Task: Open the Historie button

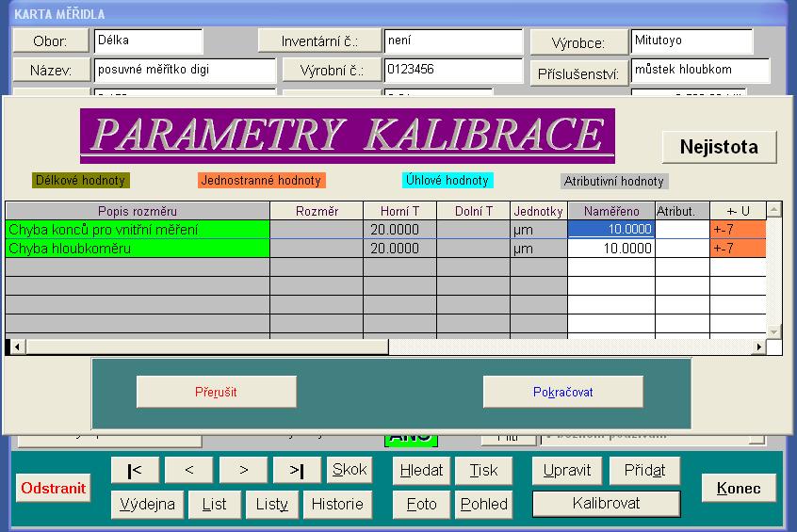Action: pos(337,504)
